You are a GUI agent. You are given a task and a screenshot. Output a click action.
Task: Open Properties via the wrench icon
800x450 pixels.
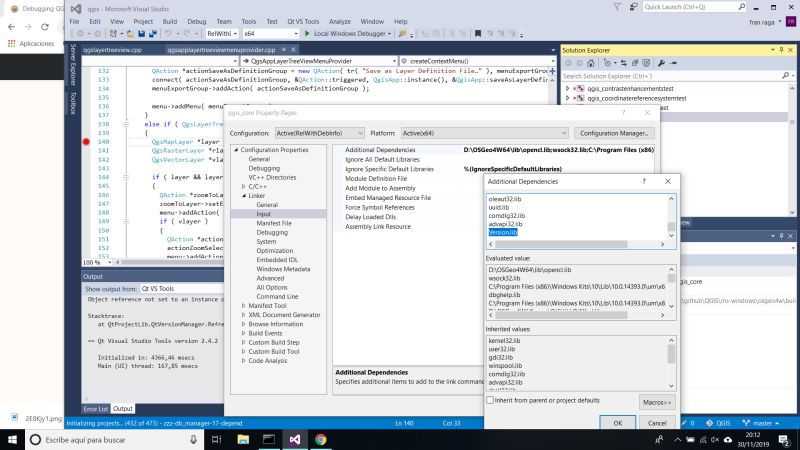[661, 63]
